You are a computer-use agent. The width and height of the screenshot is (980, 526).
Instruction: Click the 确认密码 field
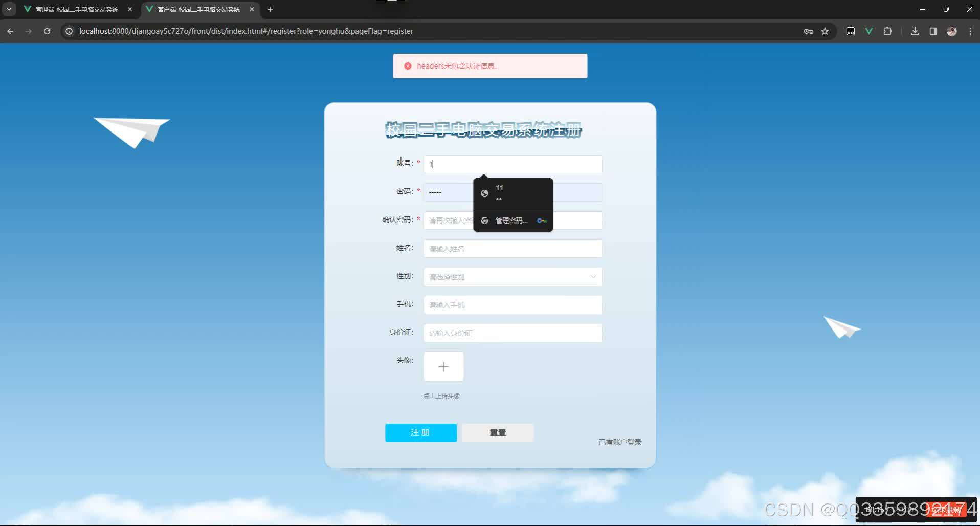point(513,221)
